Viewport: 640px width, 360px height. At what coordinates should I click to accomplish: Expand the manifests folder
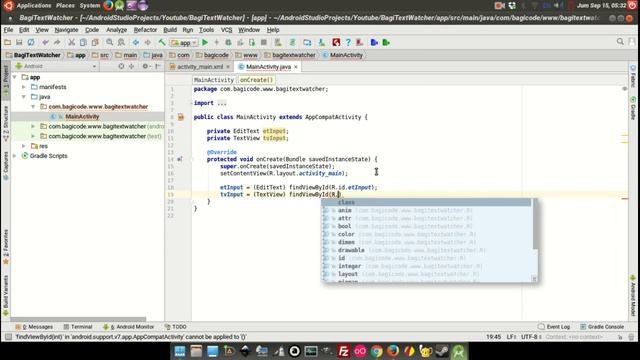click(24, 87)
